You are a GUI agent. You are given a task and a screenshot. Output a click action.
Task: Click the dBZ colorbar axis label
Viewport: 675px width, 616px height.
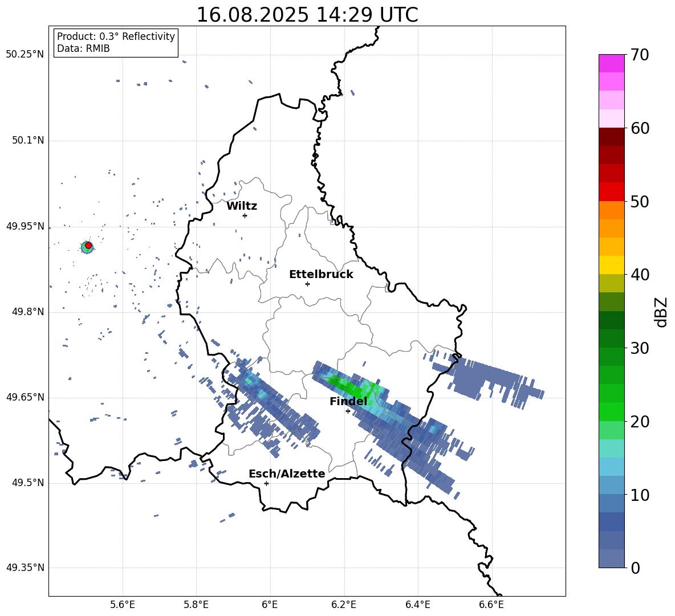pyautogui.click(x=662, y=312)
